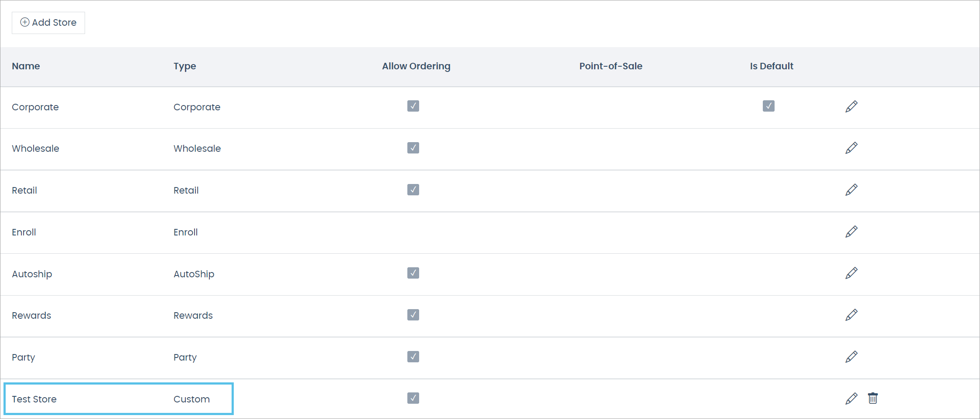
Task: Edit the Rewards store entry
Action: [x=851, y=315]
